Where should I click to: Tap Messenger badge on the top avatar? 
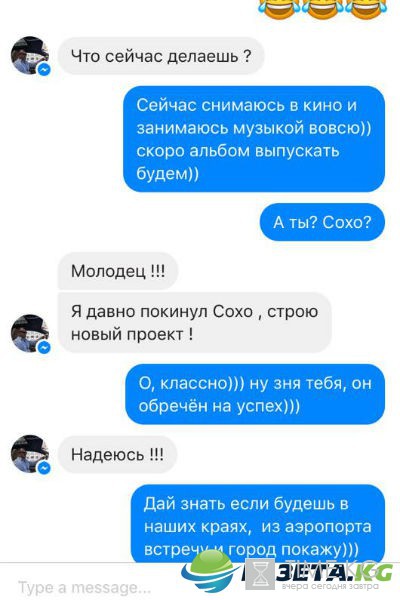coord(44,69)
